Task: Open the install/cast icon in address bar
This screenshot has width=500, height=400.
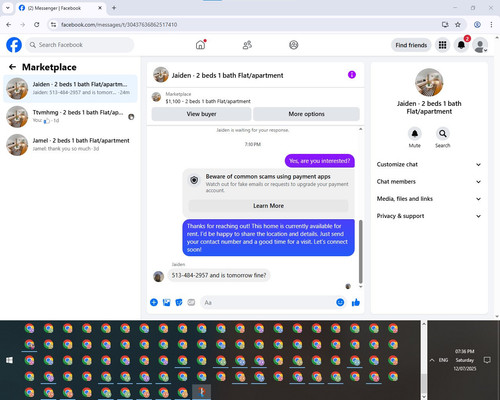Action: coord(445,24)
